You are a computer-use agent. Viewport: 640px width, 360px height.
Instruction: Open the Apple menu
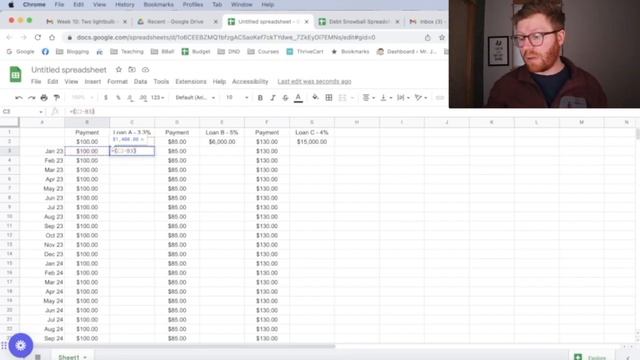coord(11,4)
